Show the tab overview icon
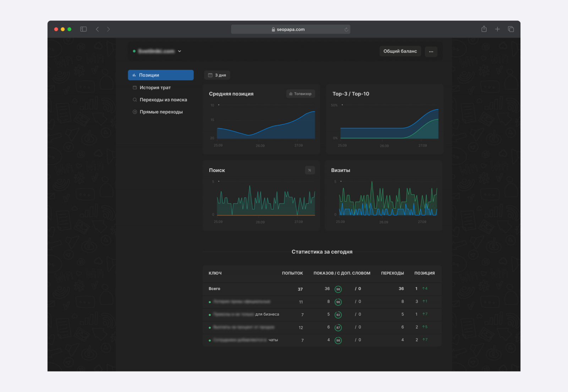This screenshot has width=568, height=392. click(511, 29)
